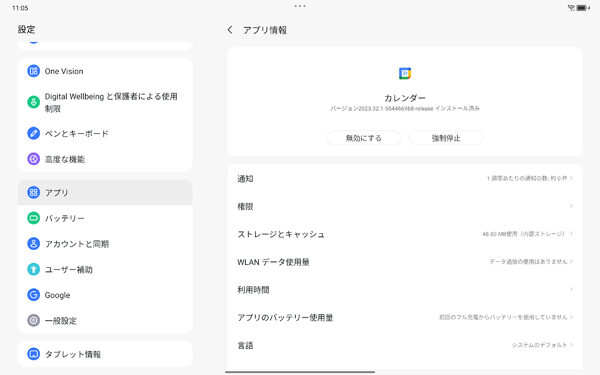Image resolution: width=600 pixels, height=375 pixels.
Task: Open the 通知 row
Action: [405, 178]
